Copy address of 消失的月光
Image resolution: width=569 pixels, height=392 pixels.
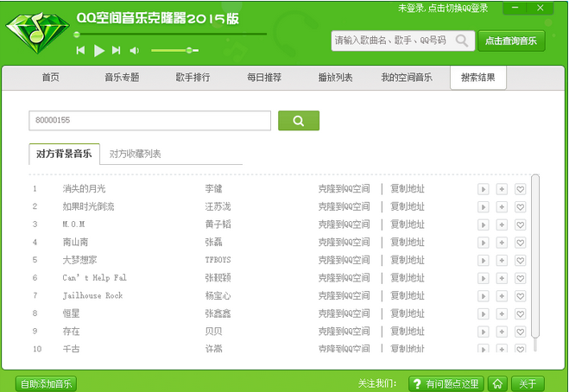(x=408, y=189)
